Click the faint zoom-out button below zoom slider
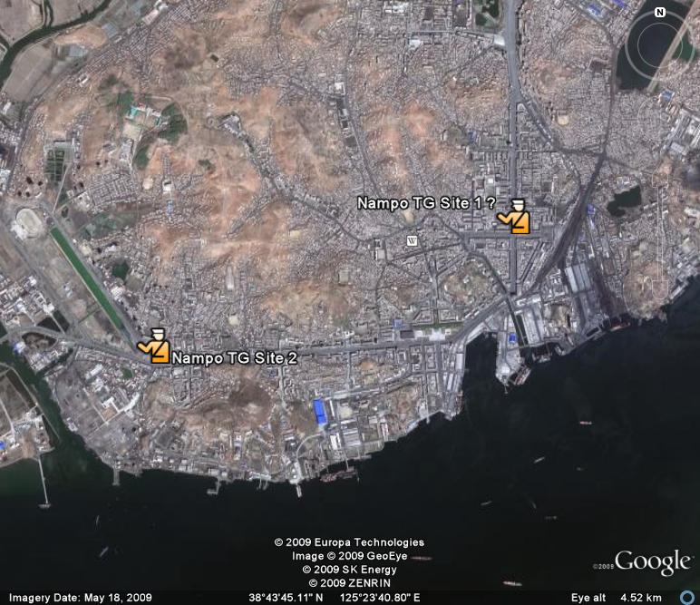Image resolution: width=700 pixels, height=605 pixels. 660,289
